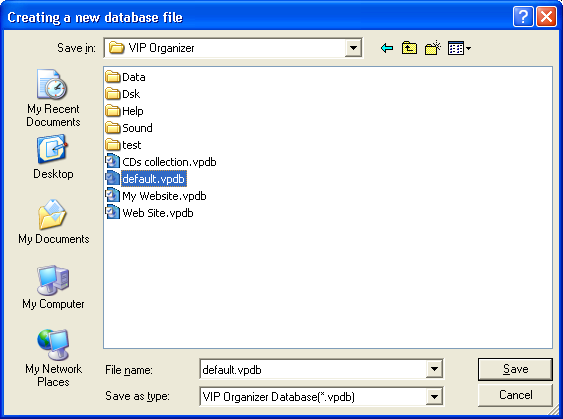Jump to the Desktop location

point(53,157)
